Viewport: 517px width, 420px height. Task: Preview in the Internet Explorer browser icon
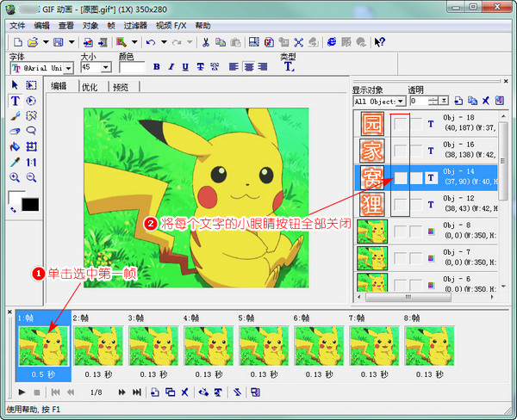tap(332, 42)
